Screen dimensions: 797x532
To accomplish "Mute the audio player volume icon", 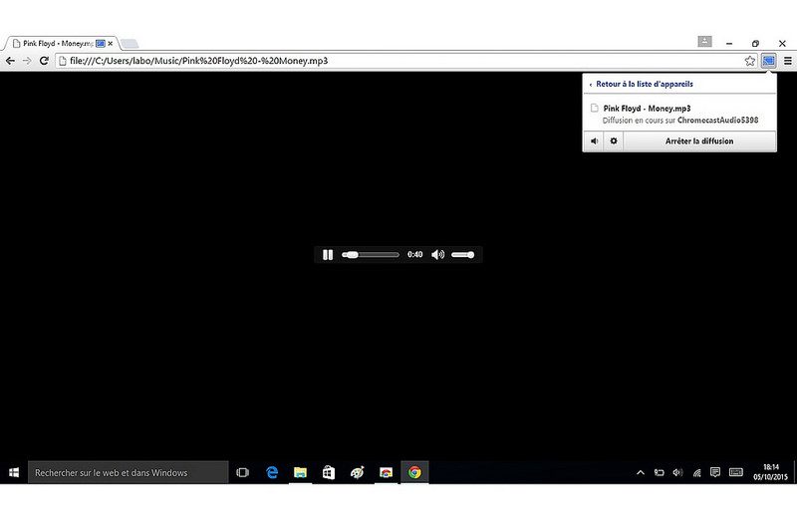I will [x=437, y=255].
